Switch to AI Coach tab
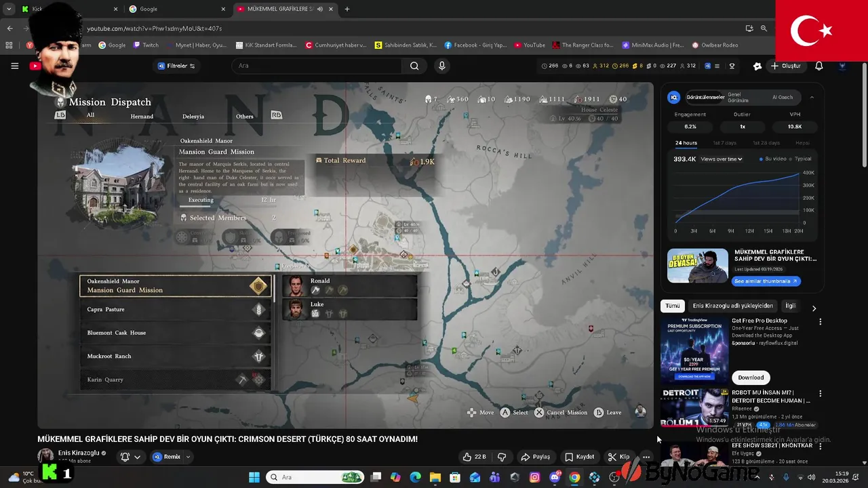Viewport: 868px width, 488px height. click(x=782, y=97)
